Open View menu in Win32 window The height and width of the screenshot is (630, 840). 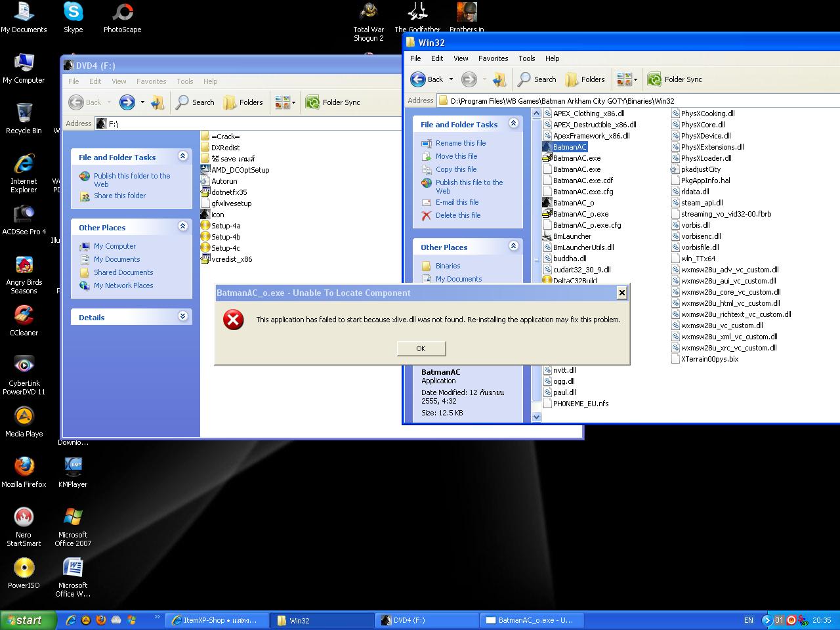coord(461,58)
